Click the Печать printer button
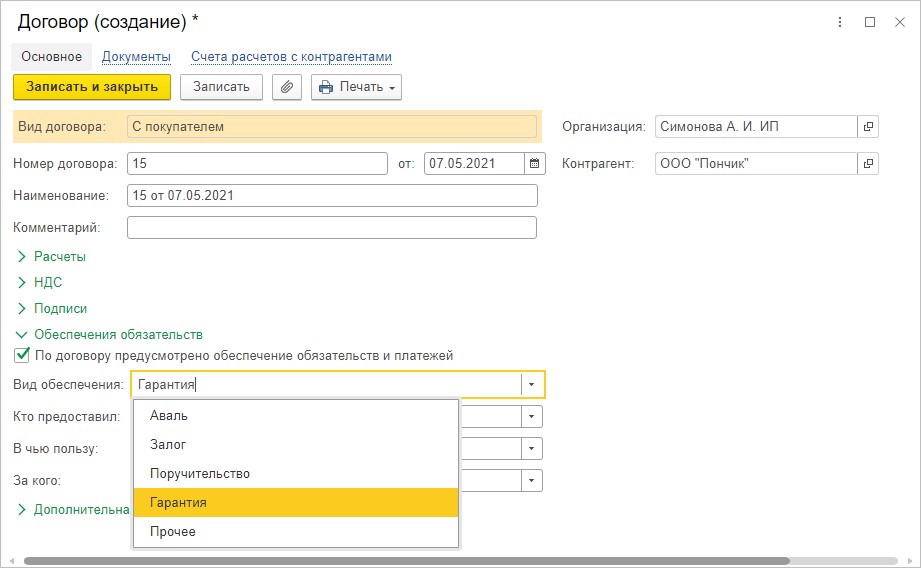 [x=356, y=87]
